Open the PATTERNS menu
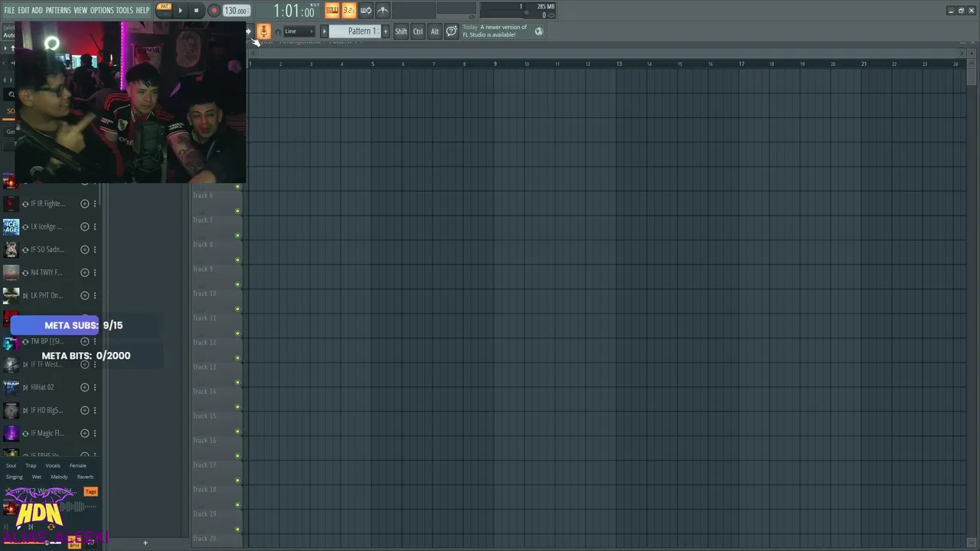Image resolution: width=980 pixels, height=551 pixels. tap(58, 11)
